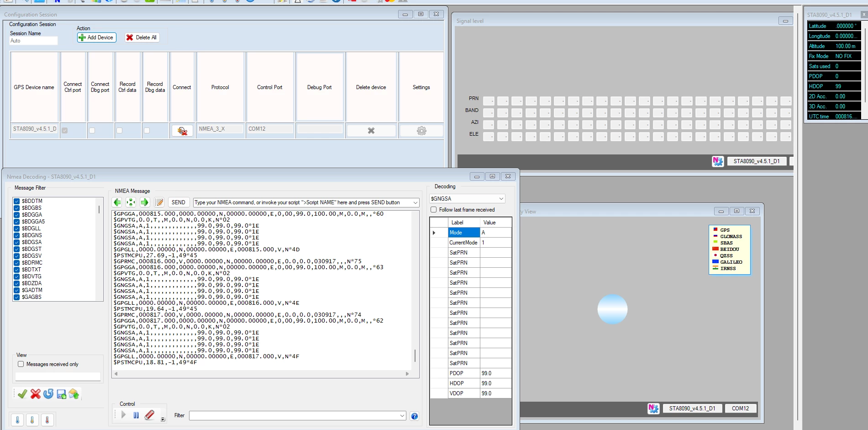Click the green right arrow icon in NMEA Message
Viewport: 868px width, 430px height.
(x=145, y=202)
